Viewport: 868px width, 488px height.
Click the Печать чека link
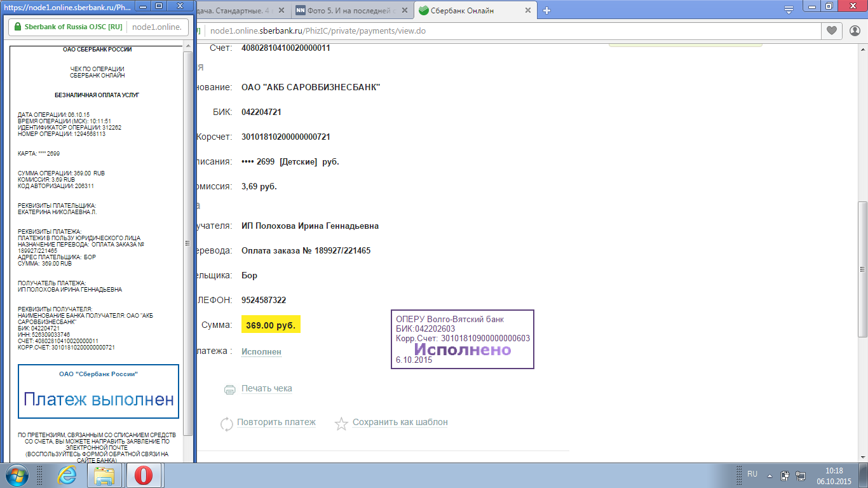point(267,389)
